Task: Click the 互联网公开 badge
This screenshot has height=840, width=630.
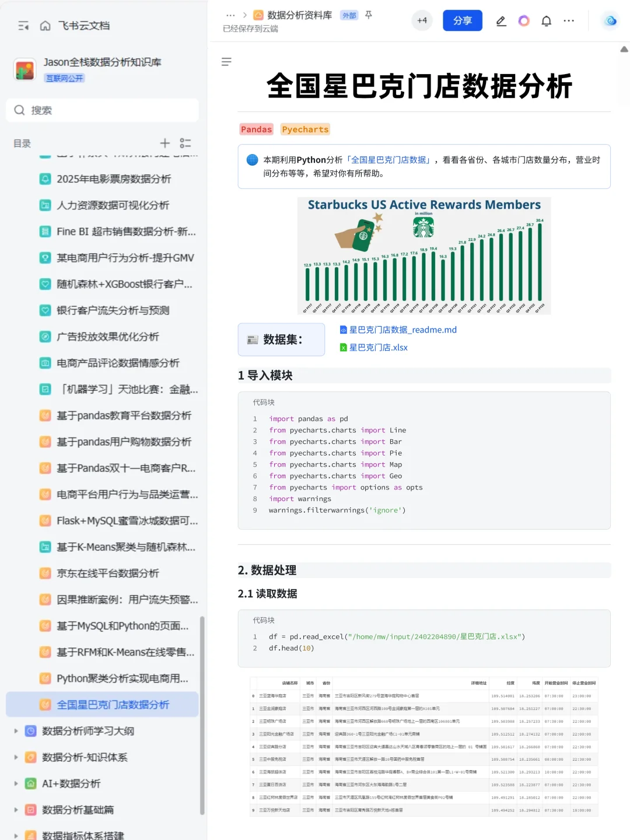Action: pyautogui.click(x=65, y=78)
